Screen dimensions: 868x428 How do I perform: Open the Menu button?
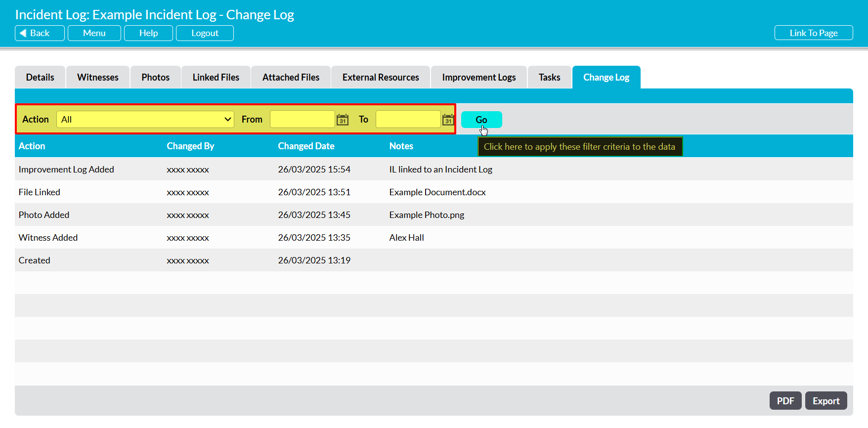point(94,33)
